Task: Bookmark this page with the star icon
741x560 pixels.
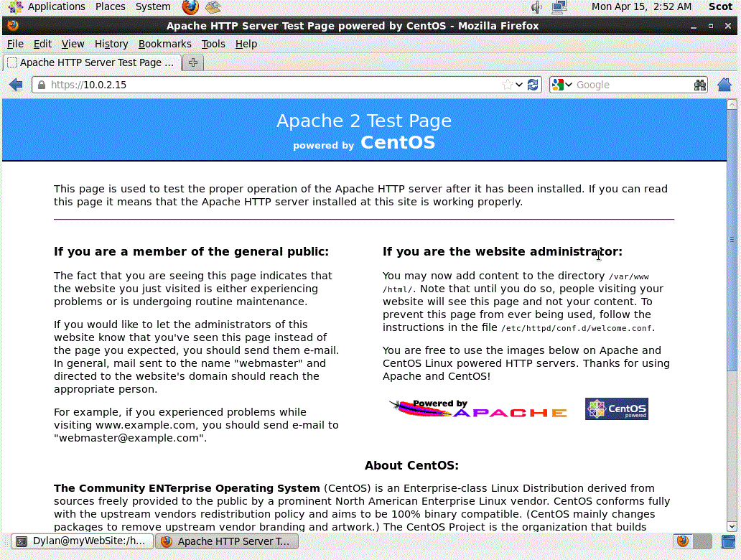Action: pos(508,85)
